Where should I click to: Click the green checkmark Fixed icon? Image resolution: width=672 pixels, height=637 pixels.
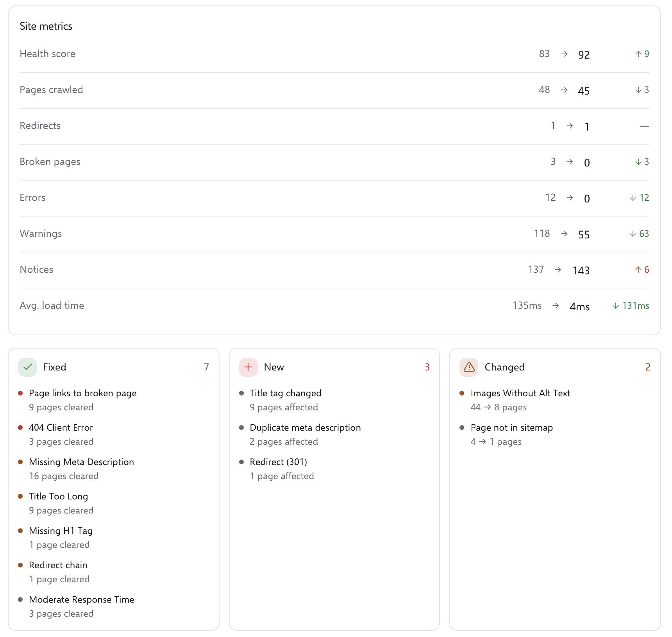27,367
